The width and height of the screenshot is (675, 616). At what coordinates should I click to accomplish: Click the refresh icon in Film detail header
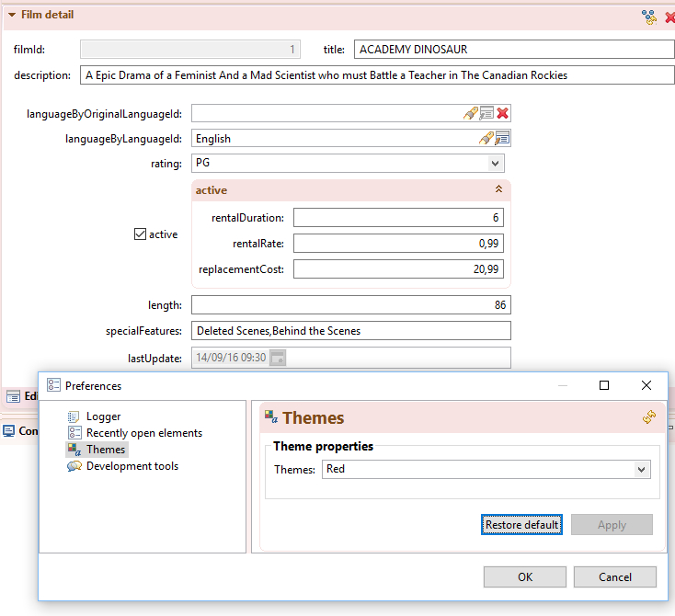click(649, 17)
